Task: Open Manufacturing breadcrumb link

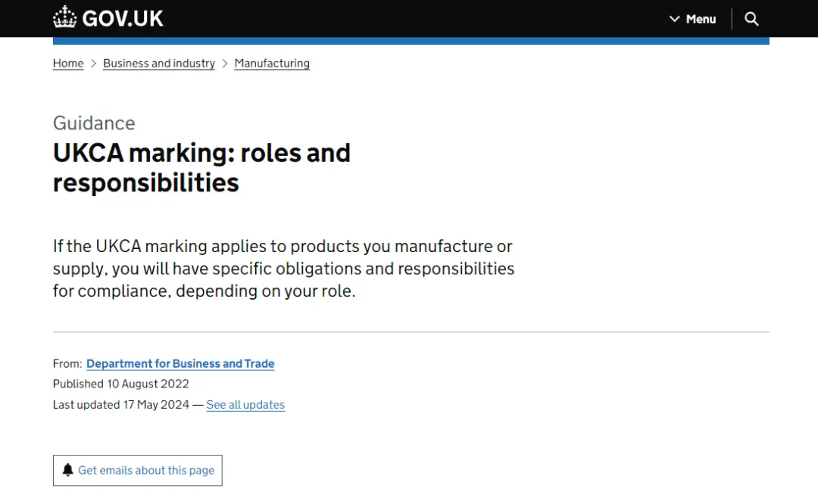Action: click(x=272, y=63)
